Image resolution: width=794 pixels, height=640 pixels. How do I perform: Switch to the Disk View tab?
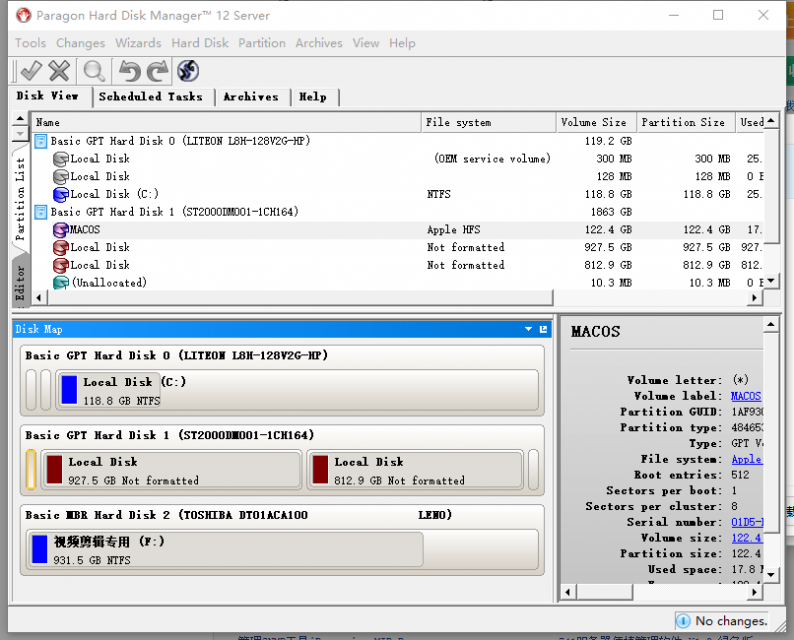tap(51, 96)
